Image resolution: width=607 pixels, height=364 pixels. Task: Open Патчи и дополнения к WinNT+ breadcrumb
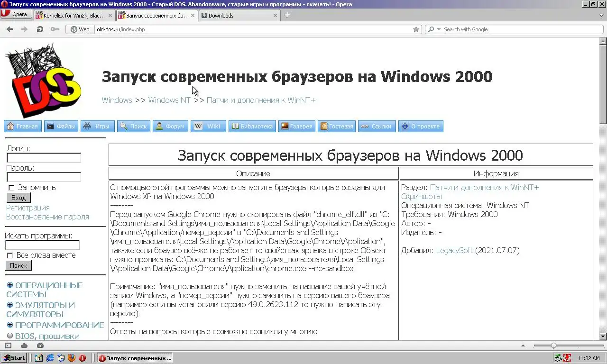[261, 100]
